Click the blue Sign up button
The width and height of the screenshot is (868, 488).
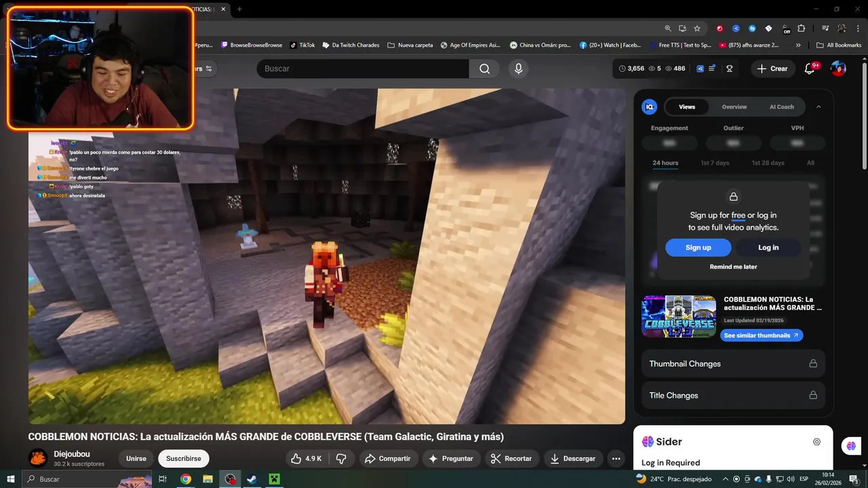(698, 247)
